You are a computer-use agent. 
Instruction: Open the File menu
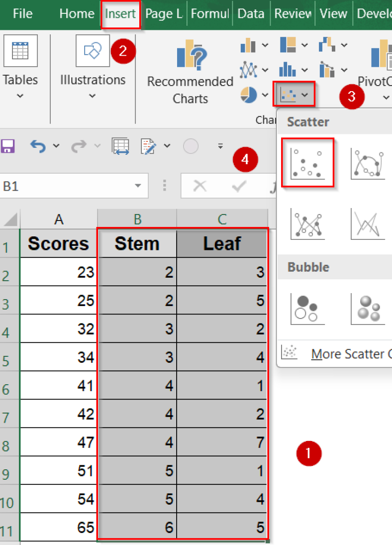[x=22, y=14]
